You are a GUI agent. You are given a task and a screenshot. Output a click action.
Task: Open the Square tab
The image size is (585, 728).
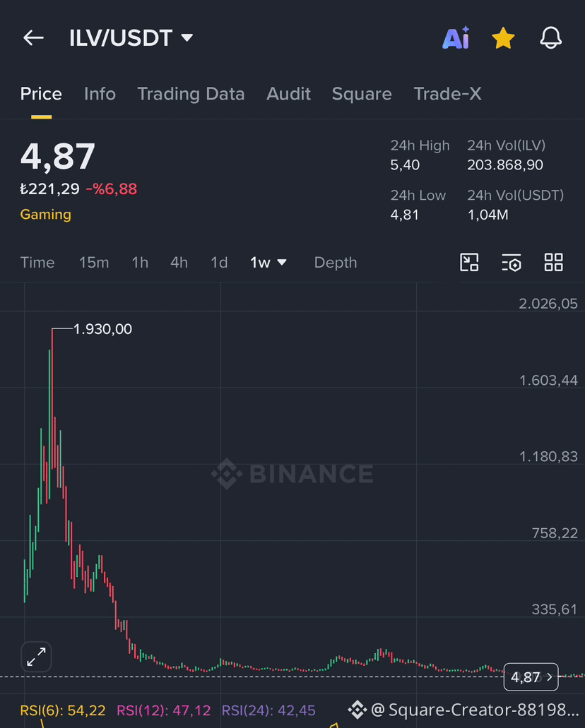click(x=362, y=94)
